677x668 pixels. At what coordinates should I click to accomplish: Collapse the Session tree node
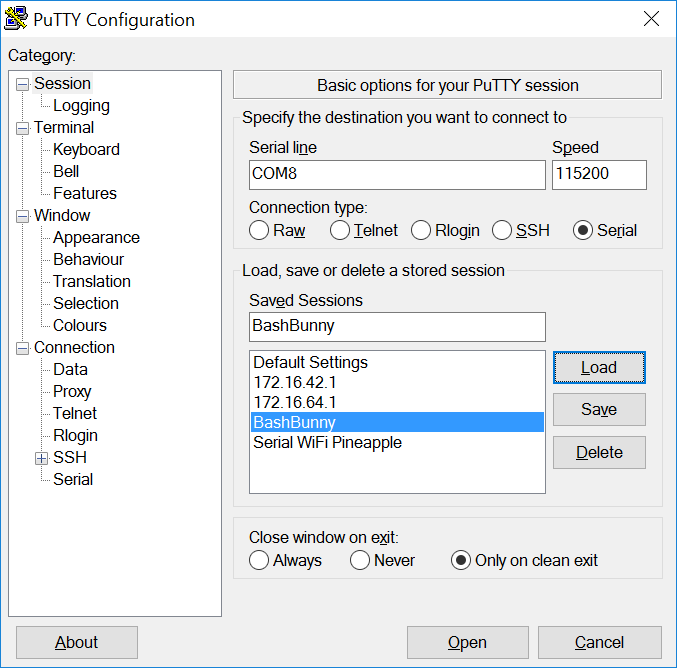22,84
